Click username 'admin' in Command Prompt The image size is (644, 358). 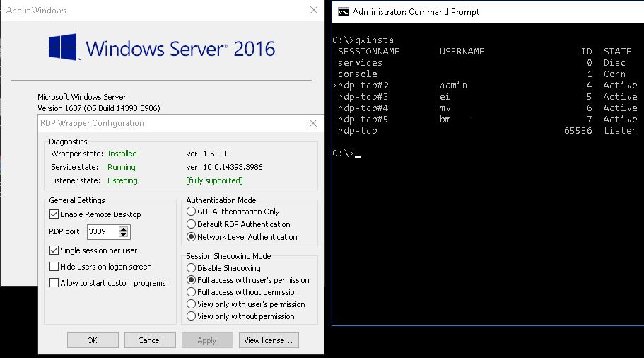tap(453, 86)
